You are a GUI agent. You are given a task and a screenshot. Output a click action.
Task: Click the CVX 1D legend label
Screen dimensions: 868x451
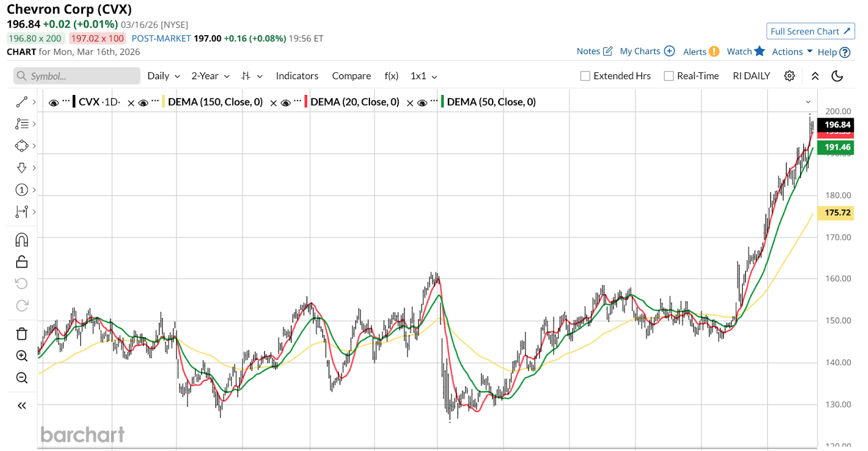point(99,102)
